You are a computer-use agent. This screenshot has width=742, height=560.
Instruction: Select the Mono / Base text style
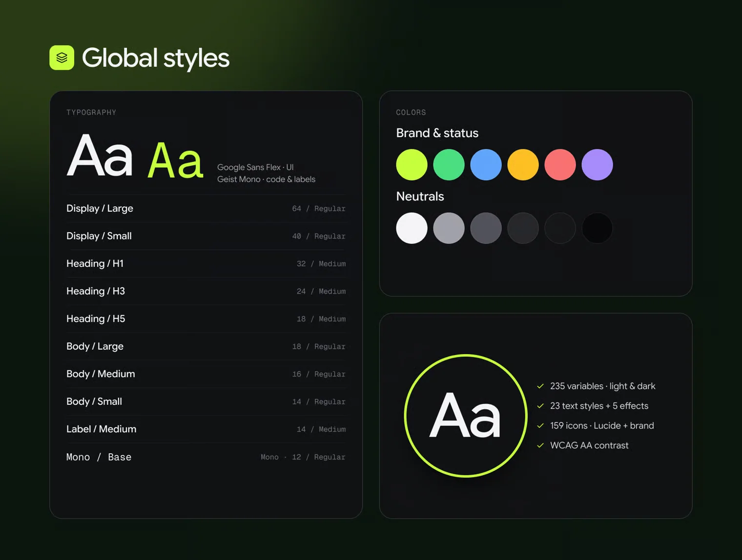pos(206,457)
